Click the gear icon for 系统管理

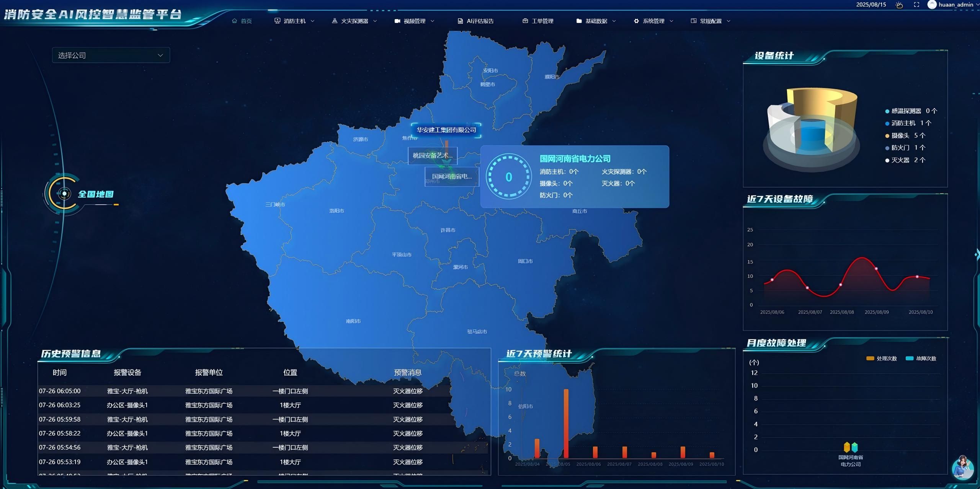pyautogui.click(x=636, y=21)
